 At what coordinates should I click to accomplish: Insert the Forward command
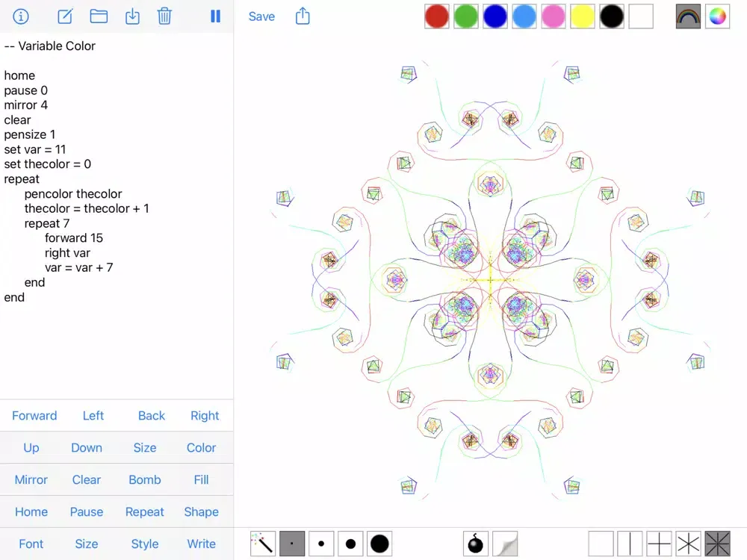pos(34,416)
